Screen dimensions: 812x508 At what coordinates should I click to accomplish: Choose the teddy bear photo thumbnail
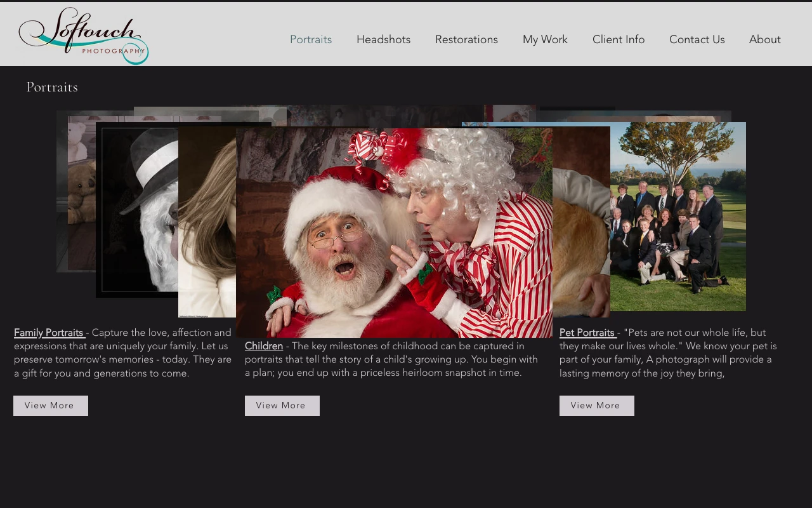pos(81,190)
